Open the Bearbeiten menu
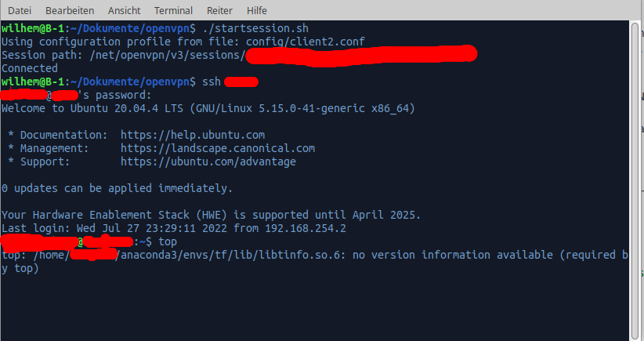Screen dimensions: 644x341 click(x=70, y=10)
